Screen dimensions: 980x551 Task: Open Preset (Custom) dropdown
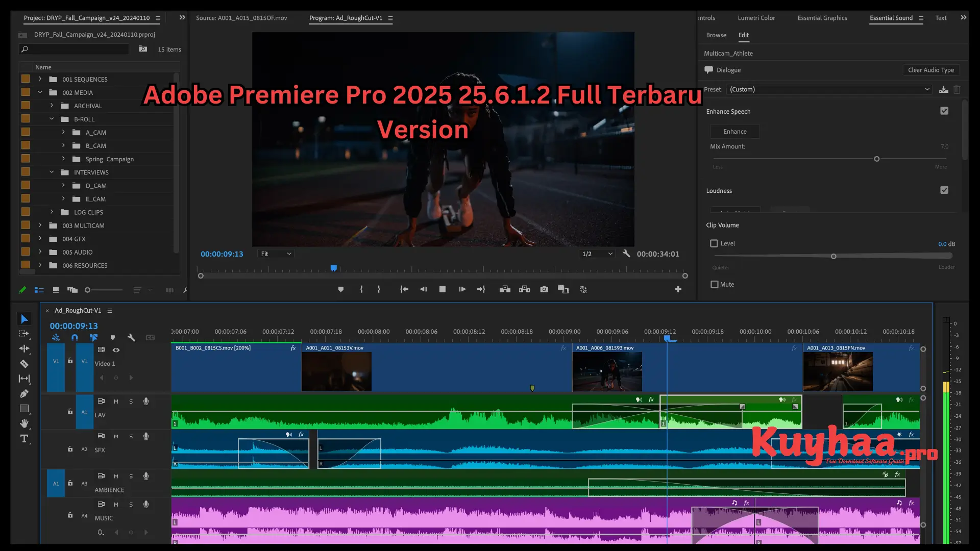[829, 89]
